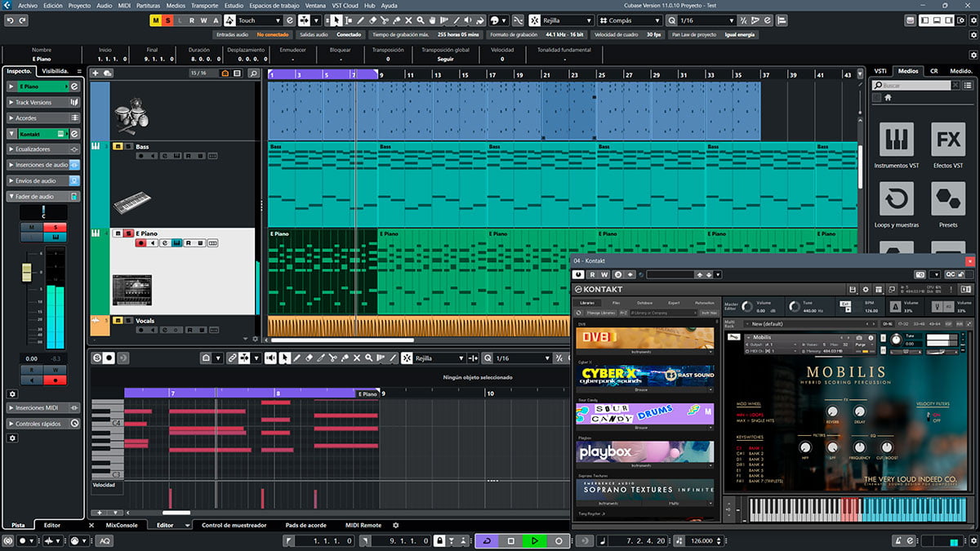This screenshot has width=980, height=551.
Task: Expand Track Versions section in inspector
Action: pos(43,102)
